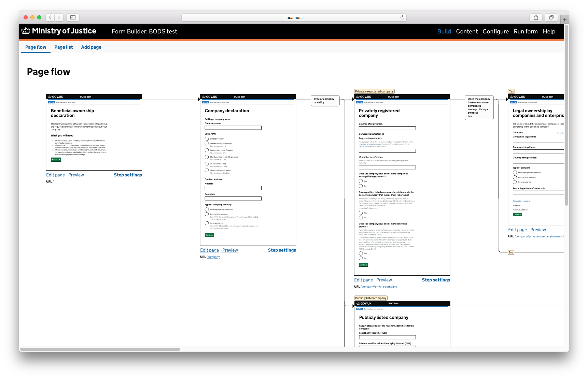The height and width of the screenshot is (379, 588).
Task: Select Limited Company radio button
Action: [x=207, y=139]
